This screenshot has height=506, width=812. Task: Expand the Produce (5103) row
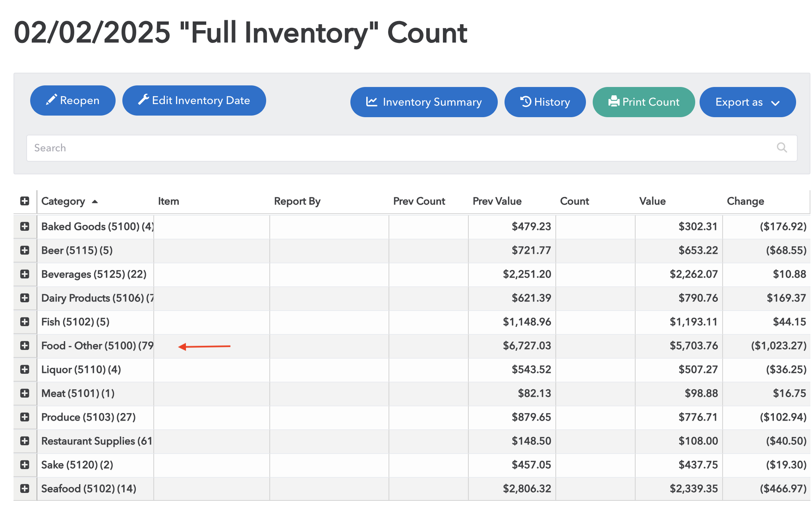[x=25, y=417]
